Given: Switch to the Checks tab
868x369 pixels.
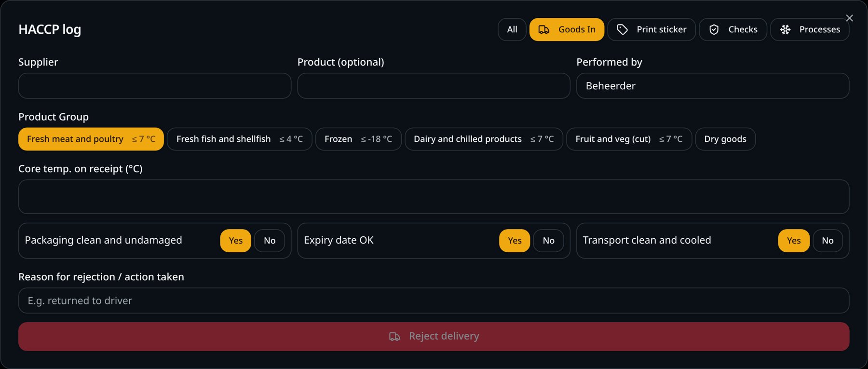Looking at the screenshot, I should 733,29.
